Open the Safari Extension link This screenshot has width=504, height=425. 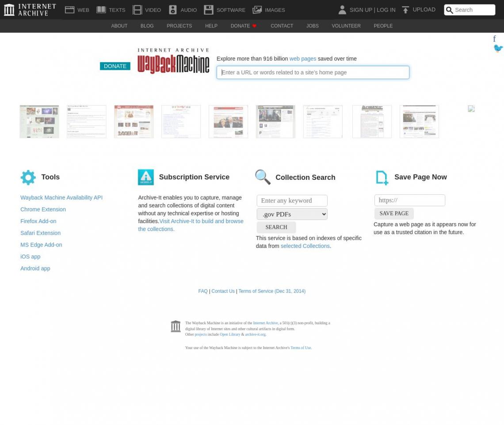41,233
